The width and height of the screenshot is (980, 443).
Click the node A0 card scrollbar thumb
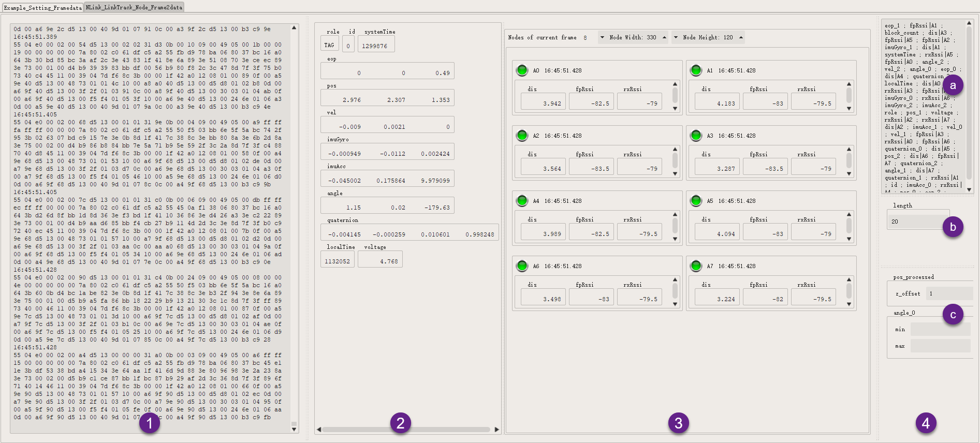[x=675, y=95]
